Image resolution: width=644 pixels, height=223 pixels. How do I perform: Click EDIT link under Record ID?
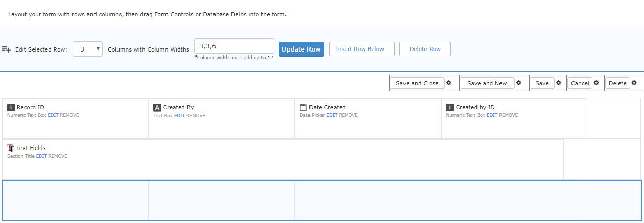click(53, 115)
